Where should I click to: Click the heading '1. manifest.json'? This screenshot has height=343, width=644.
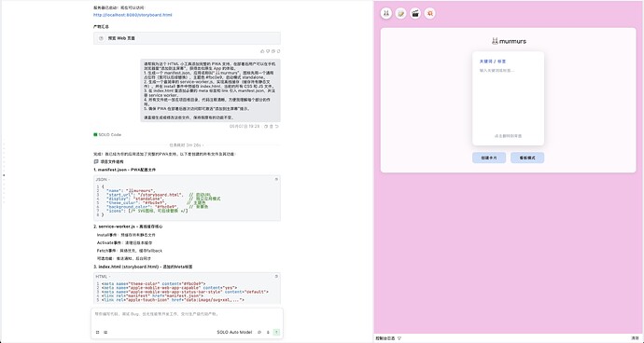coord(124,170)
